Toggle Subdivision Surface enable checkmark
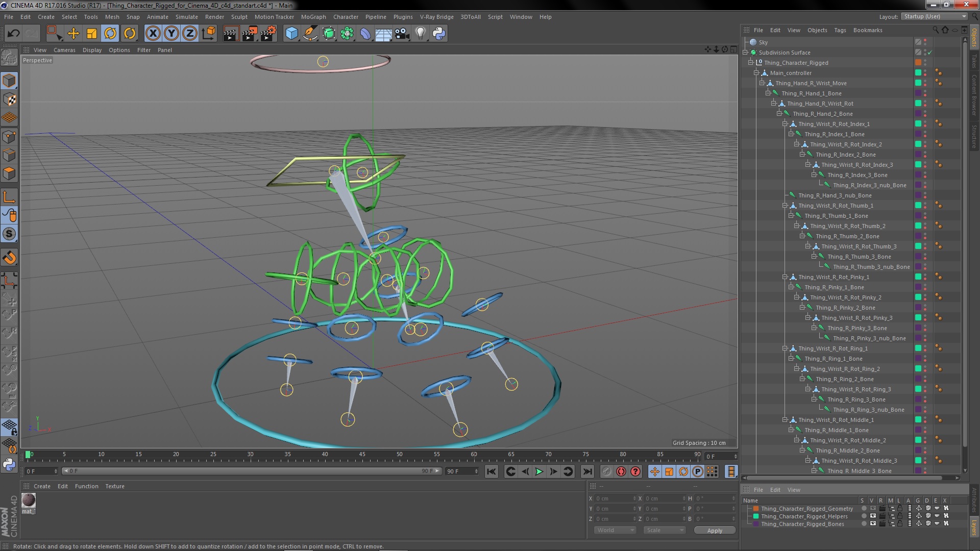The image size is (980, 551). point(930,53)
